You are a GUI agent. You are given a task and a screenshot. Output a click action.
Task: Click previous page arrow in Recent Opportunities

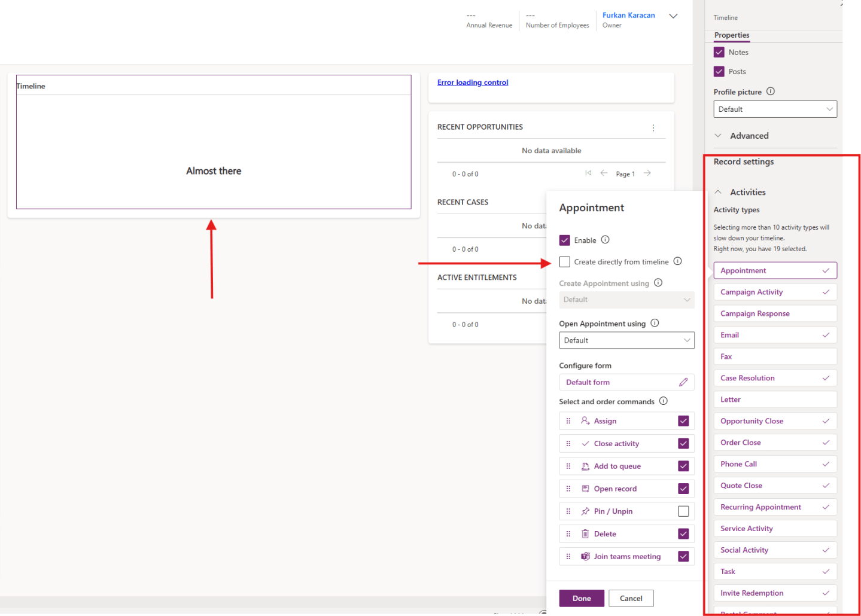click(x=604, y=173)
